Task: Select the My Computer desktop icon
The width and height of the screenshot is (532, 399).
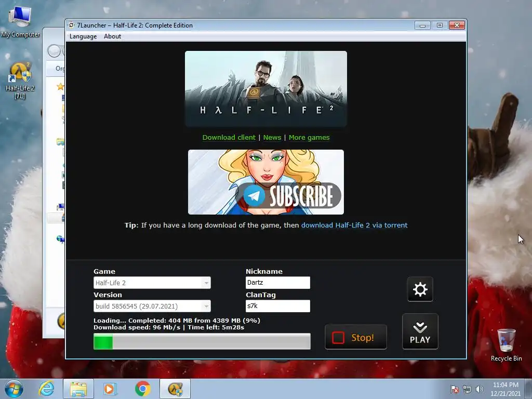Action: 20,22
